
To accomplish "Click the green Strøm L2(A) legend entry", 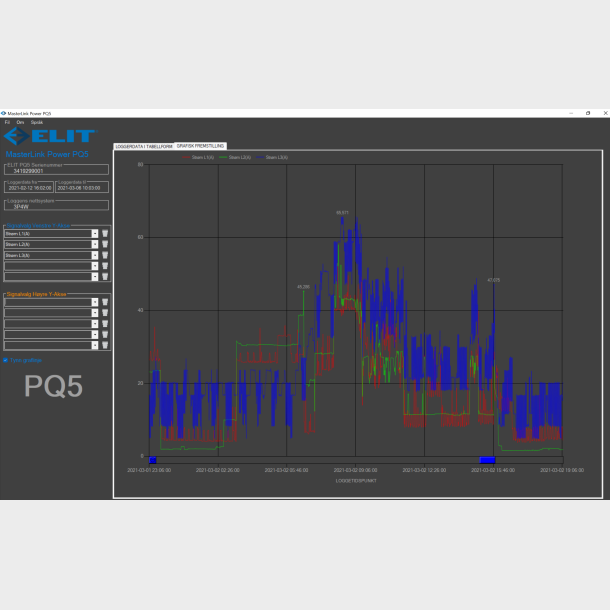I will pyautogui.click(x=235, y=157).
